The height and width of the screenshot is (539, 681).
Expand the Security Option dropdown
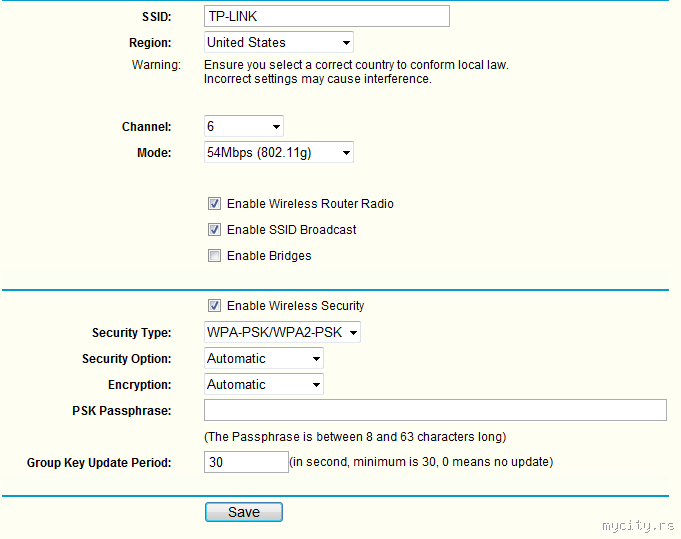point(264,359)
